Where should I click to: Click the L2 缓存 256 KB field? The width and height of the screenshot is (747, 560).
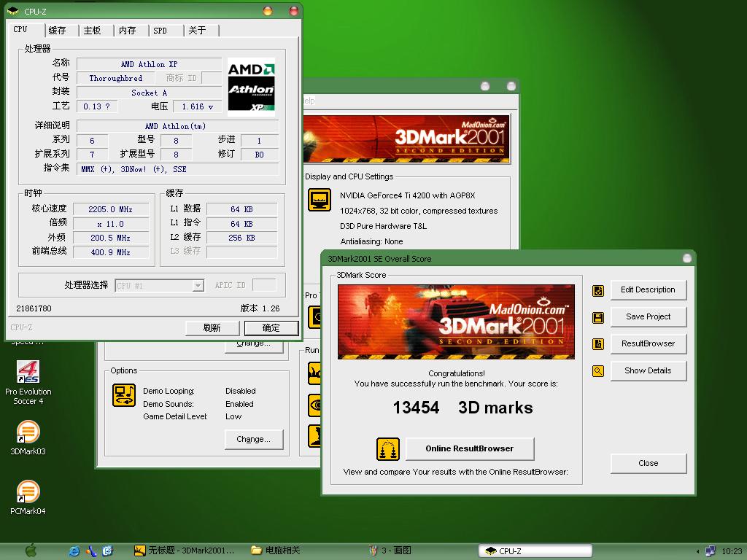[x=242, y=238]
